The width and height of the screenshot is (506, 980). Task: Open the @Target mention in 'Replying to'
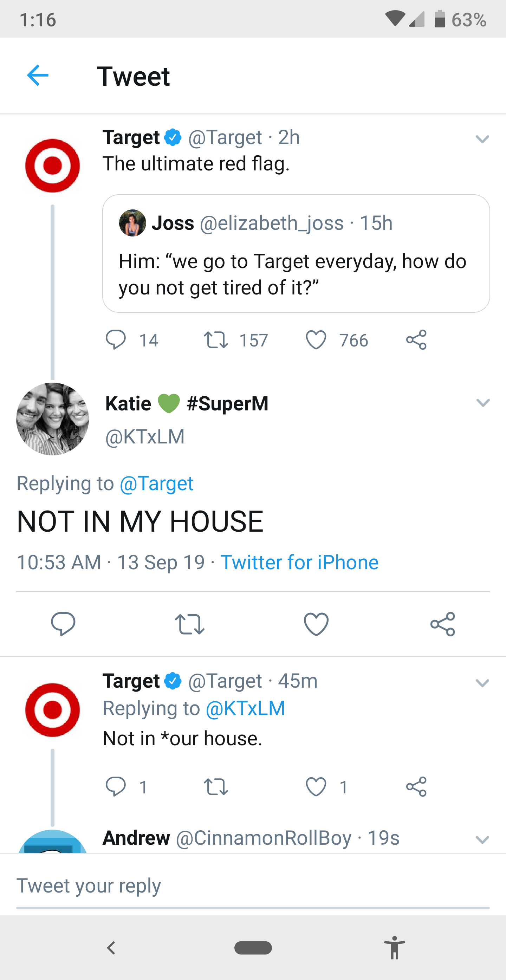coord(156,483)
